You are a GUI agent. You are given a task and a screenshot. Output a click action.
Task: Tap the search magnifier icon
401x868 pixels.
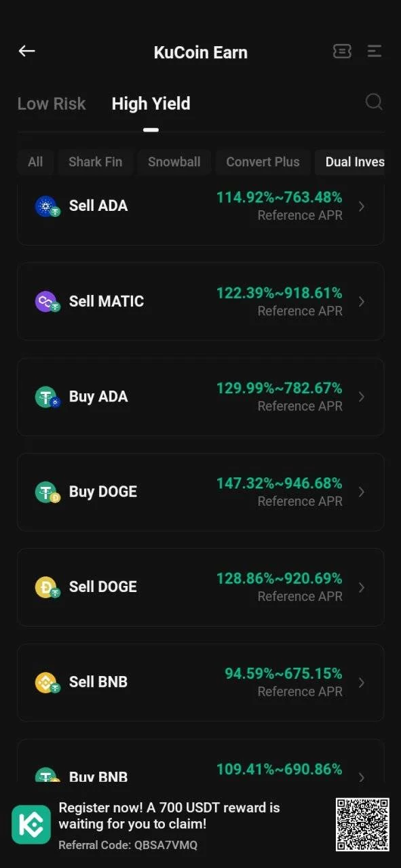pos(374,102)
